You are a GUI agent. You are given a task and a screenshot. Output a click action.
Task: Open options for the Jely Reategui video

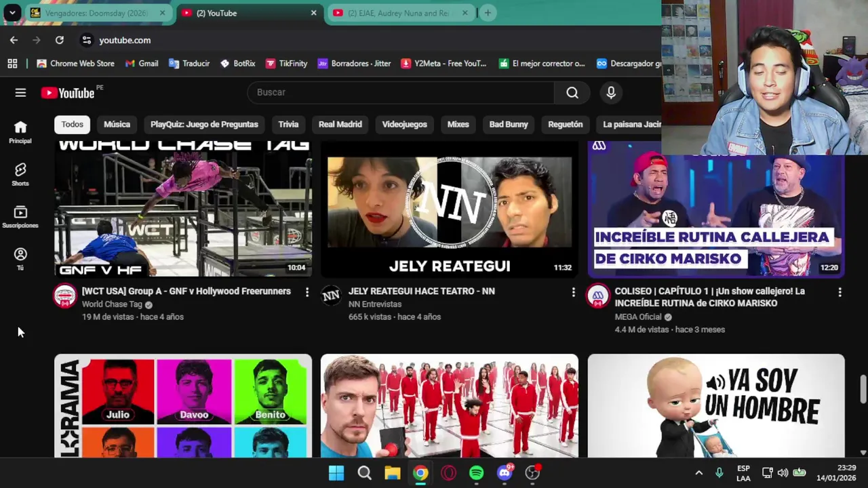coord(573,292)
